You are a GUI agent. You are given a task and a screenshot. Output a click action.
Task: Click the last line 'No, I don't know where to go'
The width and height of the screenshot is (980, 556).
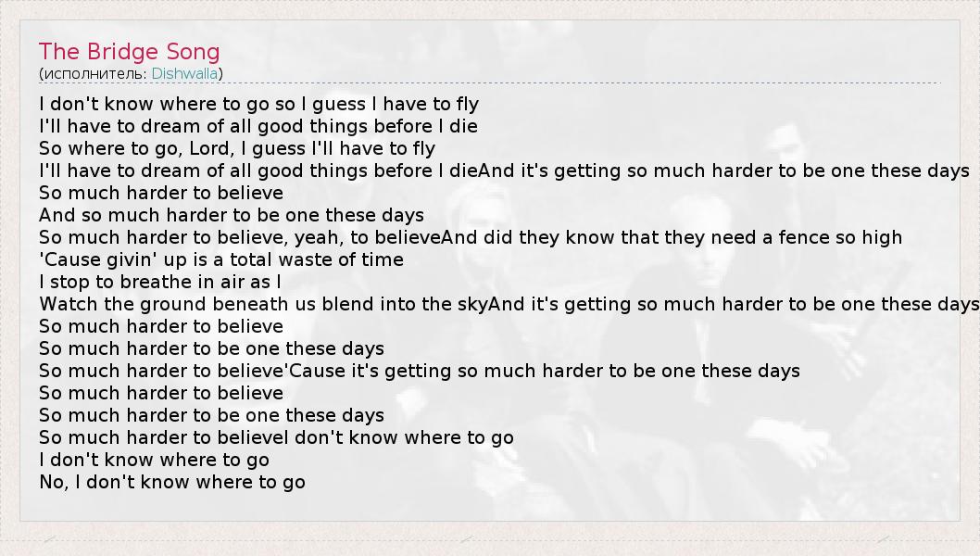pos(172,482)
